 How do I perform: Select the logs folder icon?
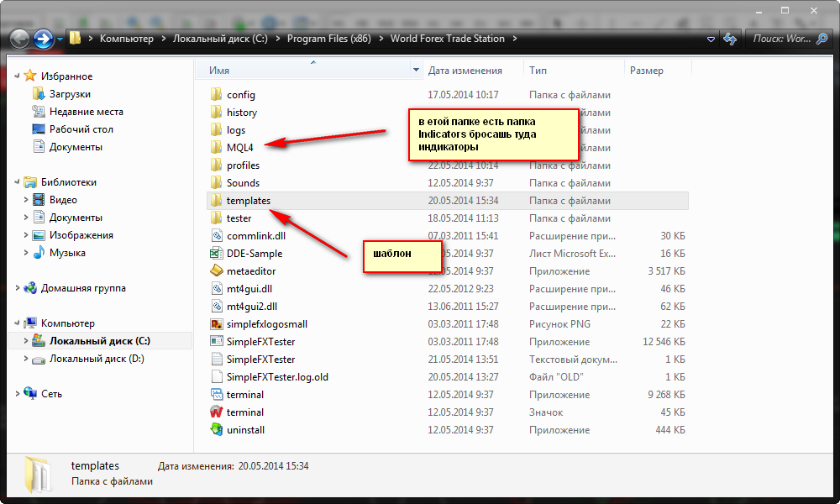[x=217, y=130]
